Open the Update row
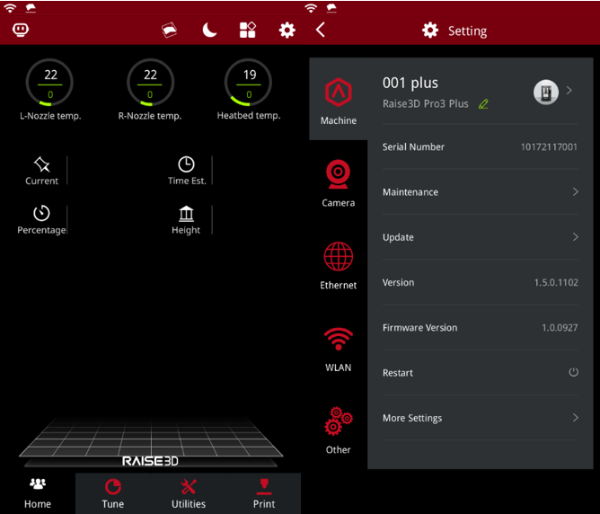The height and width of the screenshot is (514, 600). (x=480, y=237)
